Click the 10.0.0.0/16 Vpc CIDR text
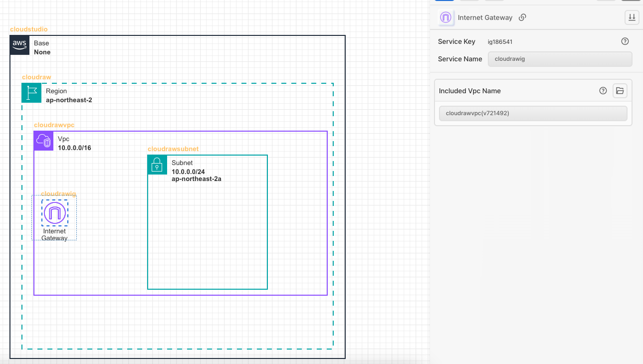 (x=74, y=148)
